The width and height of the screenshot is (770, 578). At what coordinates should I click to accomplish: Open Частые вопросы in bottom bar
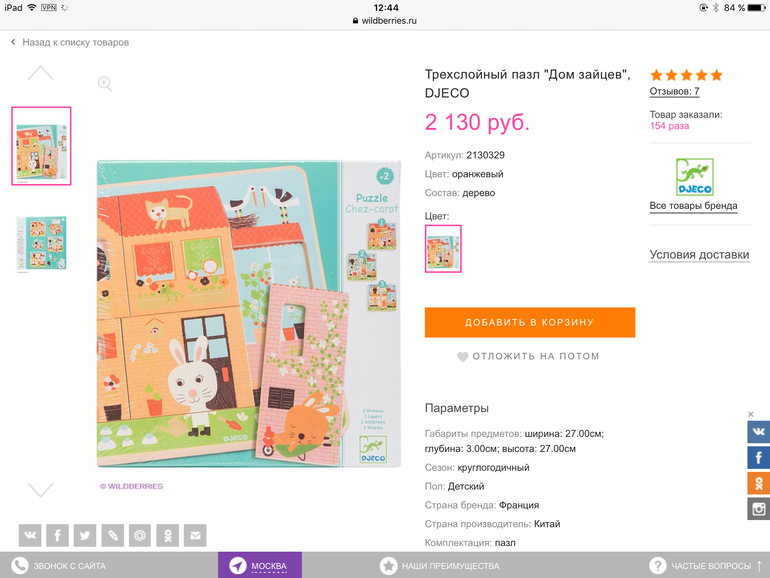click(x=706, y=566)
